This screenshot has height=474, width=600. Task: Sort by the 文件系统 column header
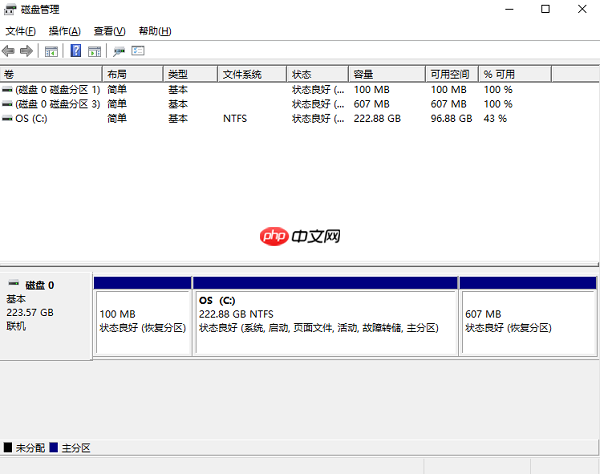(x=252, y=74)
